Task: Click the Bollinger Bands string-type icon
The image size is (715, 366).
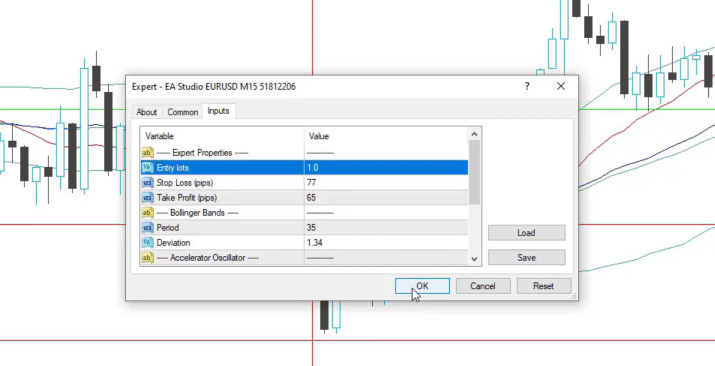Action: 147,213
